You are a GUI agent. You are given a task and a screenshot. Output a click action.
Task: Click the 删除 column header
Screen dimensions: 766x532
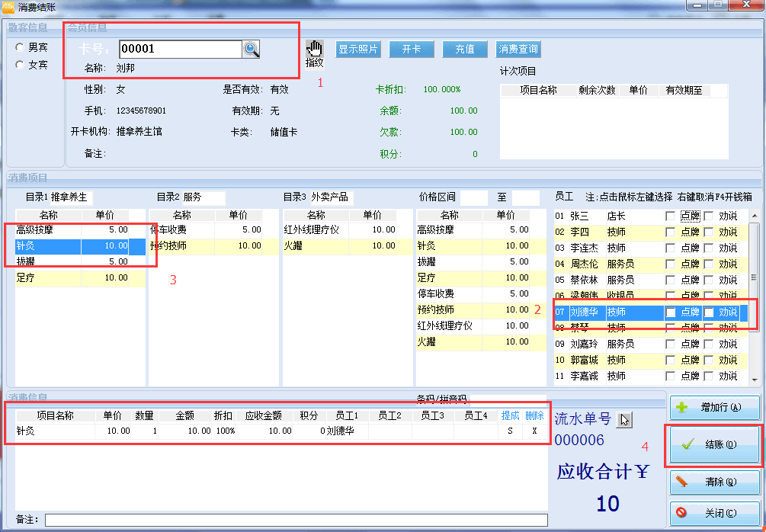click(534, 415)
